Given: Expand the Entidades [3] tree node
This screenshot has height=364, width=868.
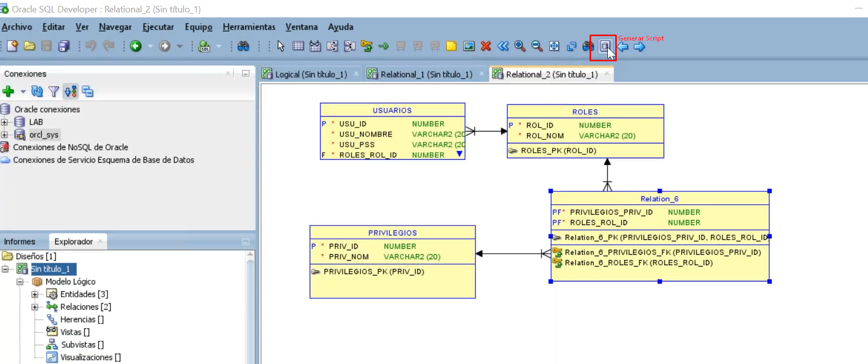Looking at the screenshot, I should click(35, 294).
